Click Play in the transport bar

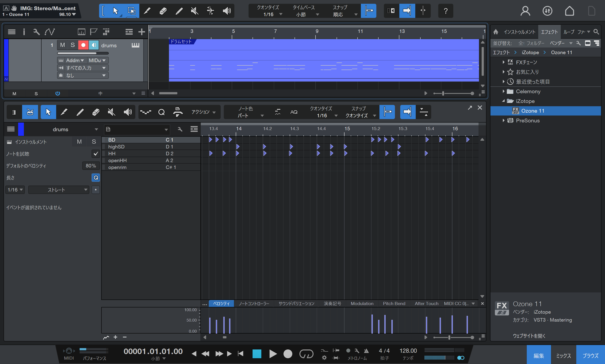(x=273, y=354)
